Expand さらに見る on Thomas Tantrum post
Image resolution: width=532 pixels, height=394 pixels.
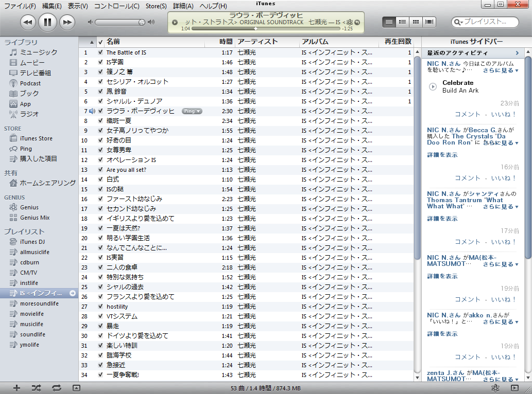[x=501, y=207]
